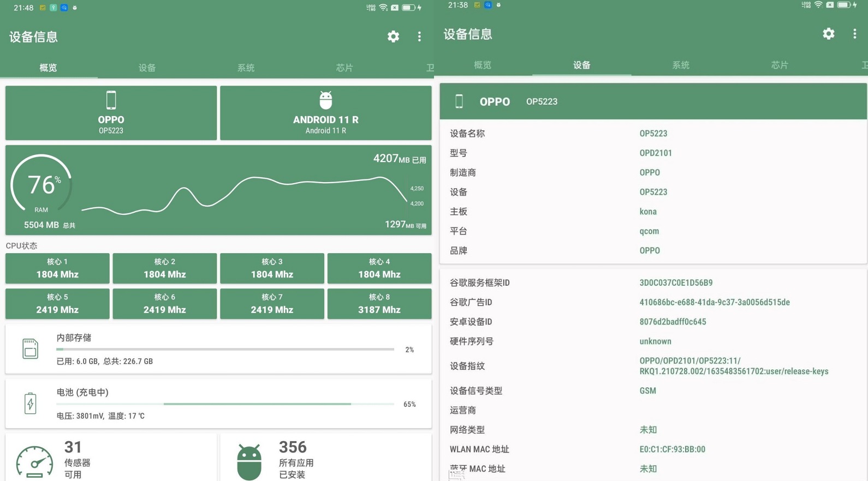
Task: Tap the battery charging icon
Action: pos(30,404)
